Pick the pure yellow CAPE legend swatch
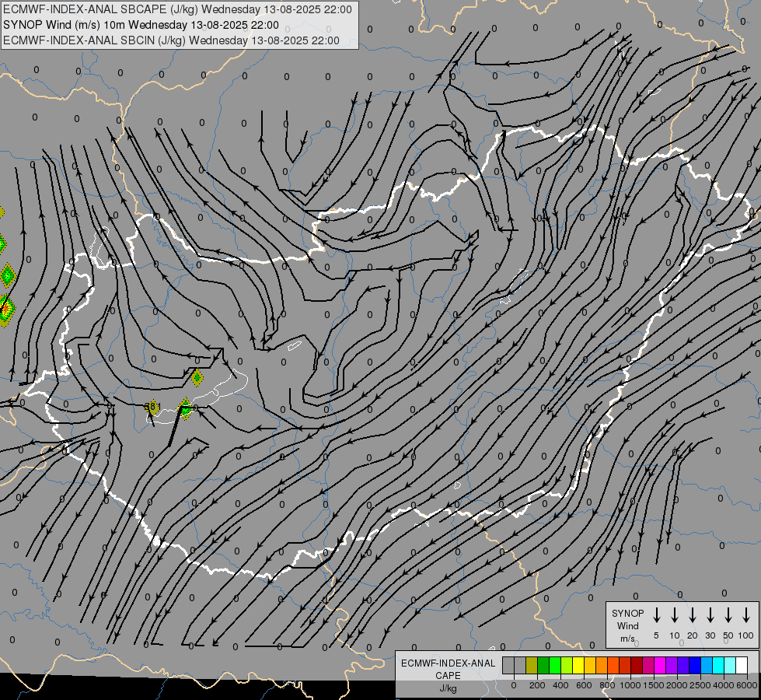 578,665
